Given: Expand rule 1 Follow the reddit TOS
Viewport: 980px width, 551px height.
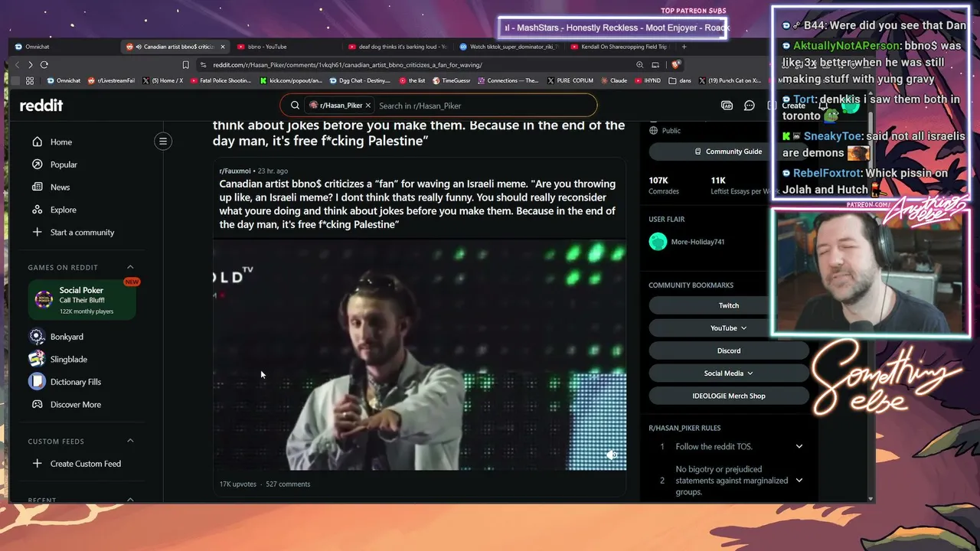Looking at the screenshot, I should [799, 446].
